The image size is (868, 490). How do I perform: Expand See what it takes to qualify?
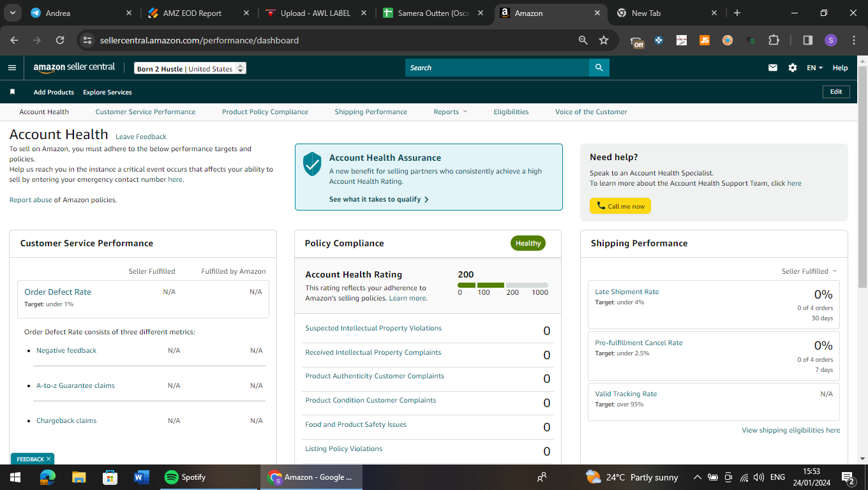[379, 199]
